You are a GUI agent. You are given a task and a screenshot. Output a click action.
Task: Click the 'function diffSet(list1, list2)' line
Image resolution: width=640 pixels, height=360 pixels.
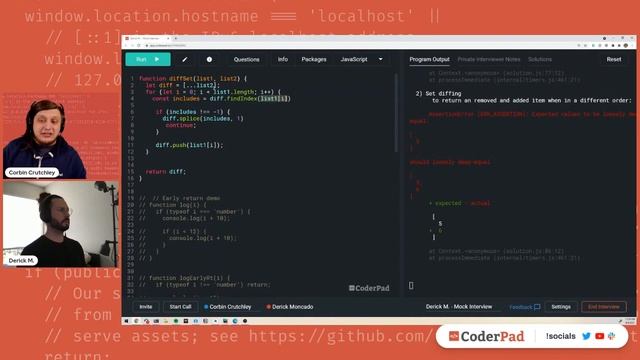pyautogui.click(x=193, y=78)
